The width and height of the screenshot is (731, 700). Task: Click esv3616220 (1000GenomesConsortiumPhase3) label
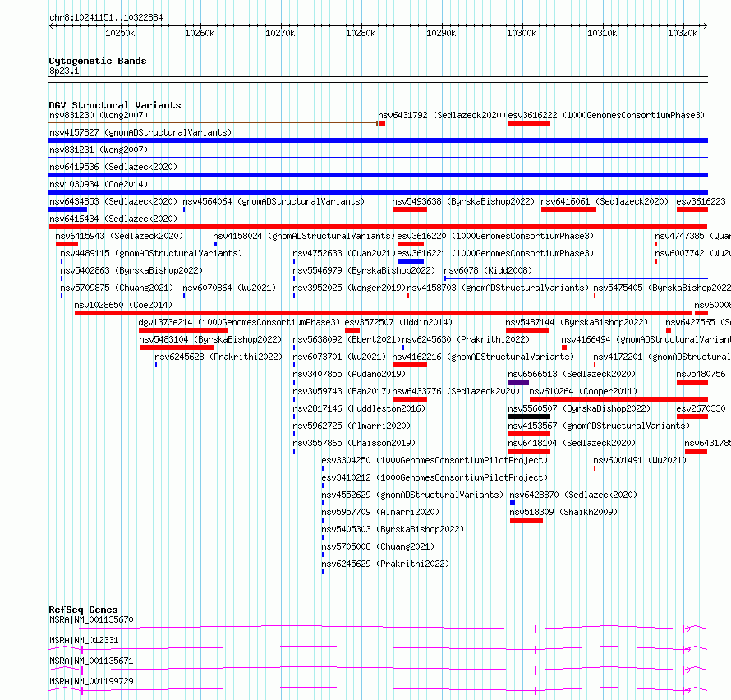click(495, 236)
